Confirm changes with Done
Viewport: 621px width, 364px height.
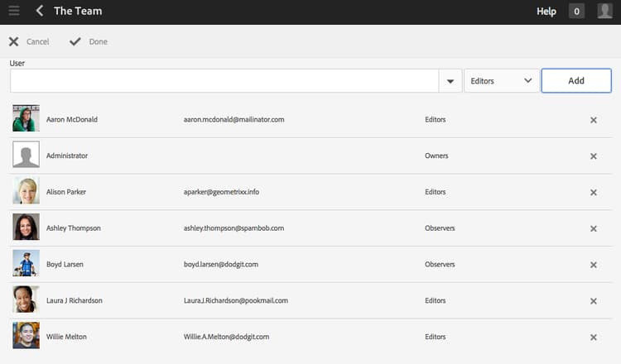(x=89, y=41)
